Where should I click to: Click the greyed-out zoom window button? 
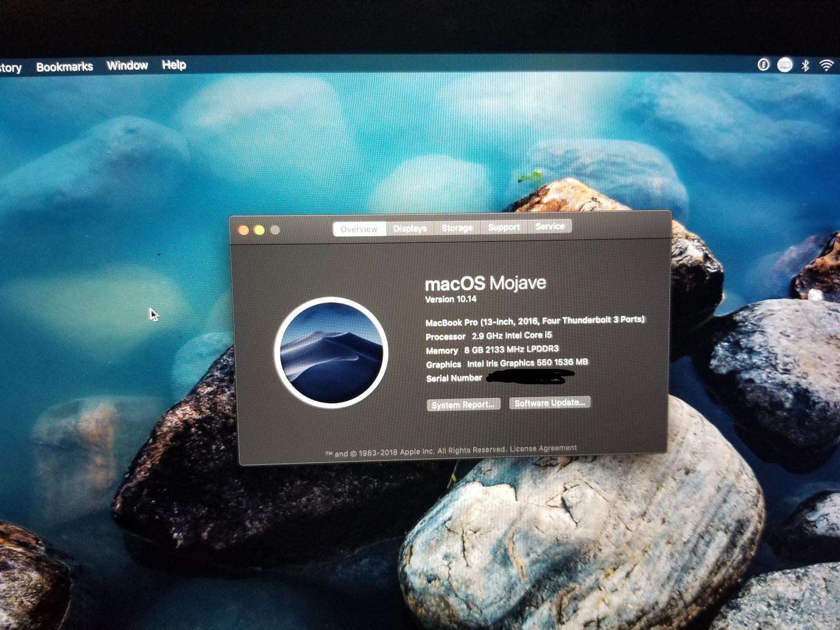(x=275, y=230)
